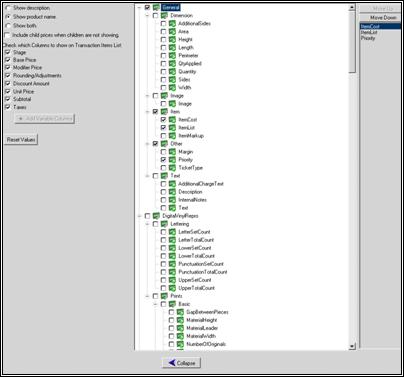Click the variable icon beside ItemCost
The height and width of the screenshot is (377, 404).
(172, 120)
